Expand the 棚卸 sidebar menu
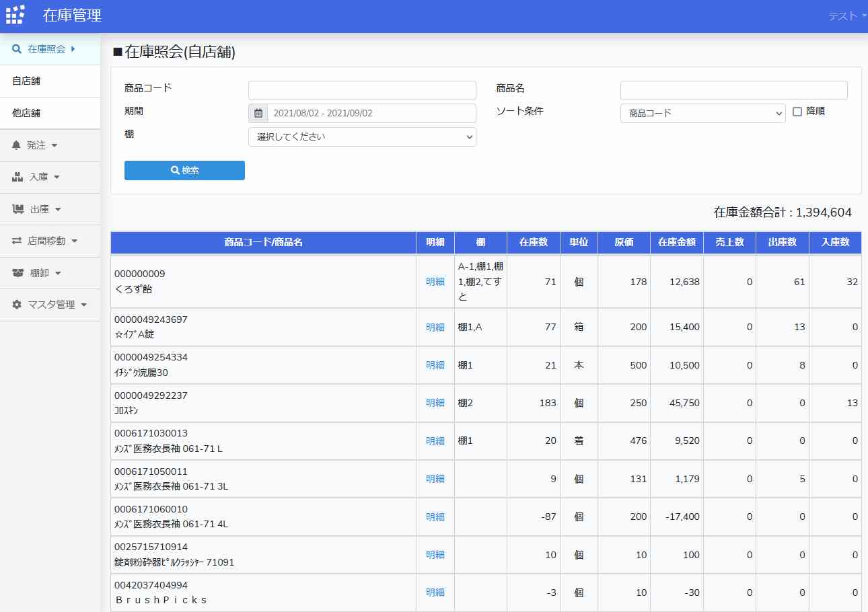Screen dimensions: 868x612 pos(50,273)
